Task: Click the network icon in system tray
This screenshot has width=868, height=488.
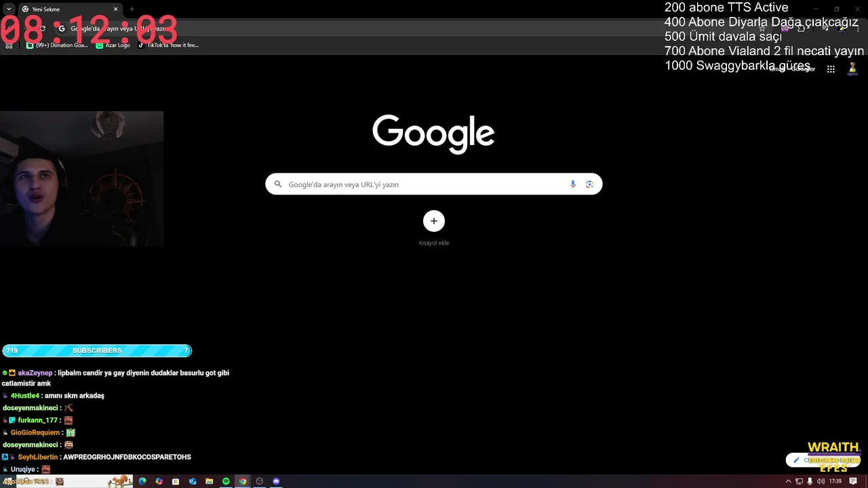Action: tap(800, 481)
